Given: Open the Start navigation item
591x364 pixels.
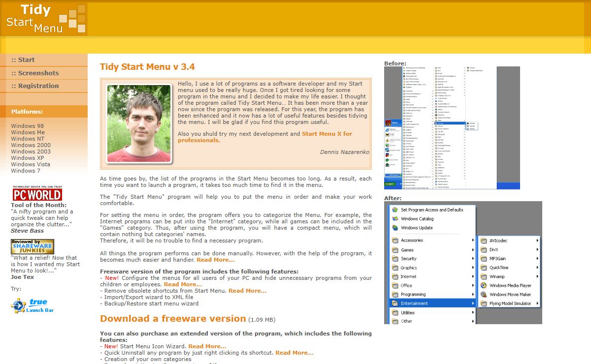Looking at the screenshot, I should coord(44,60).
